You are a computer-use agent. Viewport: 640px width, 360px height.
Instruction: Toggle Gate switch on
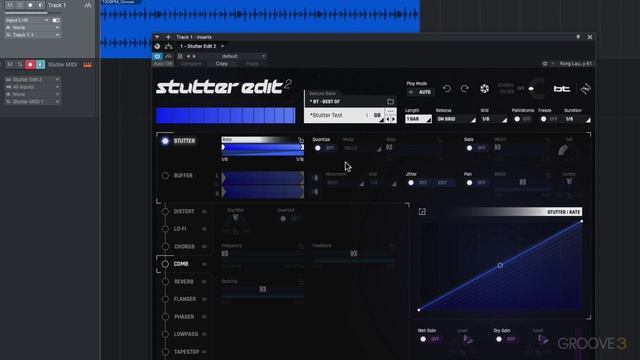476,148
